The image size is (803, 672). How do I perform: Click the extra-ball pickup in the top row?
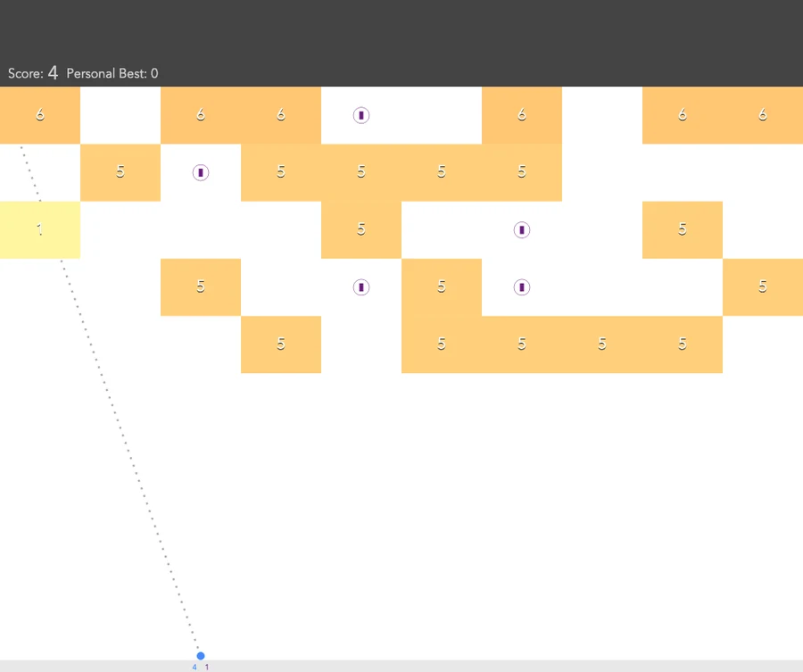tap(361, 115)
